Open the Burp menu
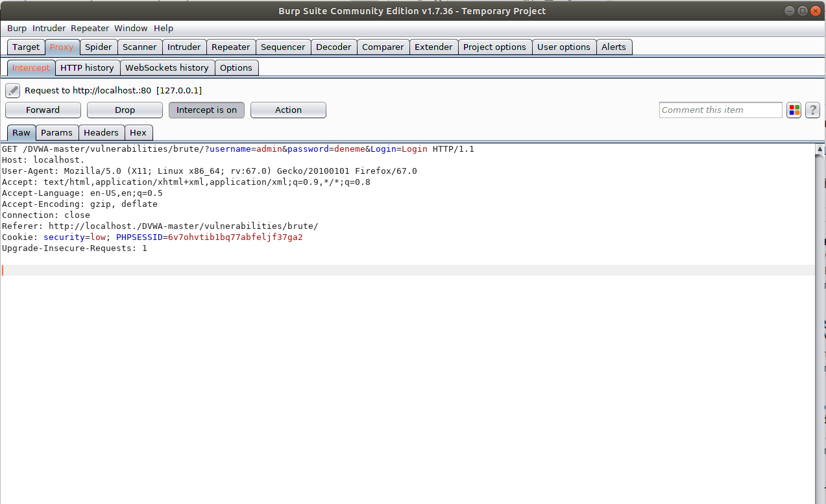This screenshot has width=826, height=504. click(17, 28)
